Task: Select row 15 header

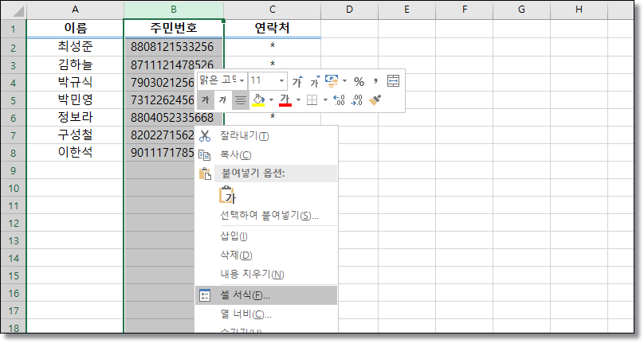Action: (14, 276)
